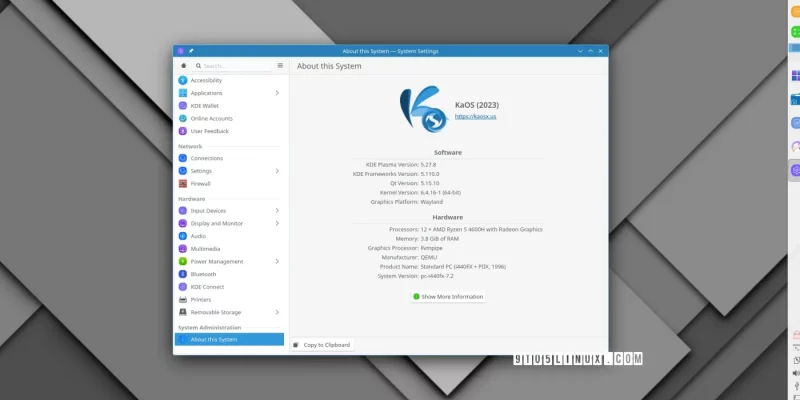800x400 pixels.
Task: Expand the Applications category chevron
Action: [x=277, y=93]
